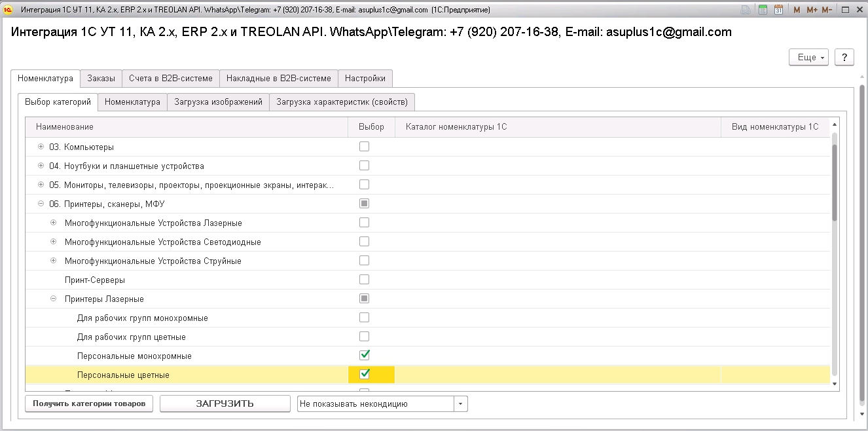Select the top-level Номенклатура tab
This screenshot has width=868, height=431.
[x=46, y=78]
